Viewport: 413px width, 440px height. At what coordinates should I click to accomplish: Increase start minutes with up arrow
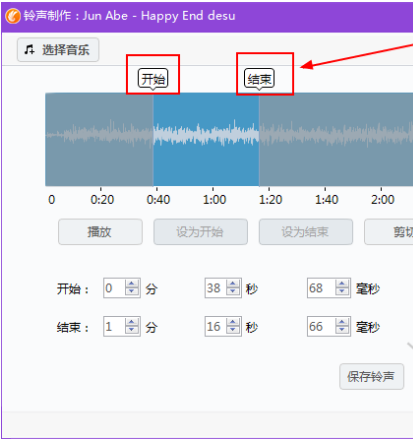(132, 284)
